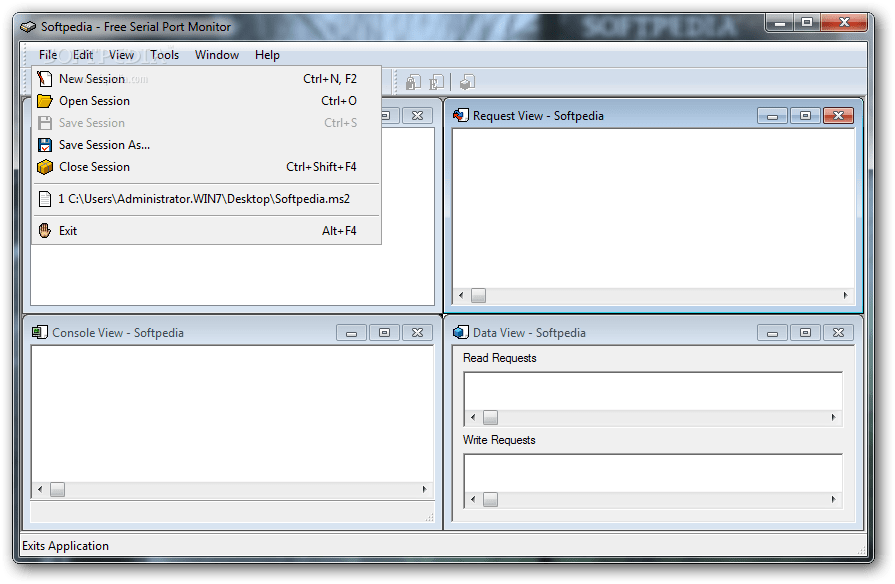Close the Request View window
The width and height of the screenshot is (895, 584).
838,116
